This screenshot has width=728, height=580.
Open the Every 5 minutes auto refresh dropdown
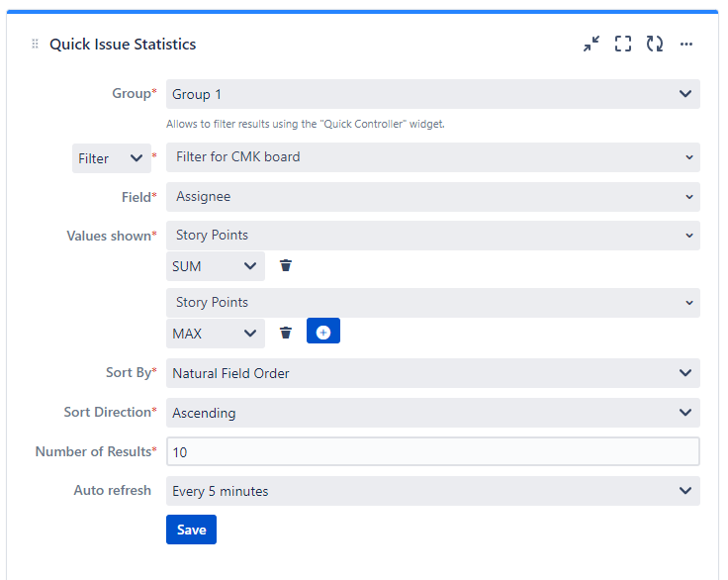coord(432,491)
